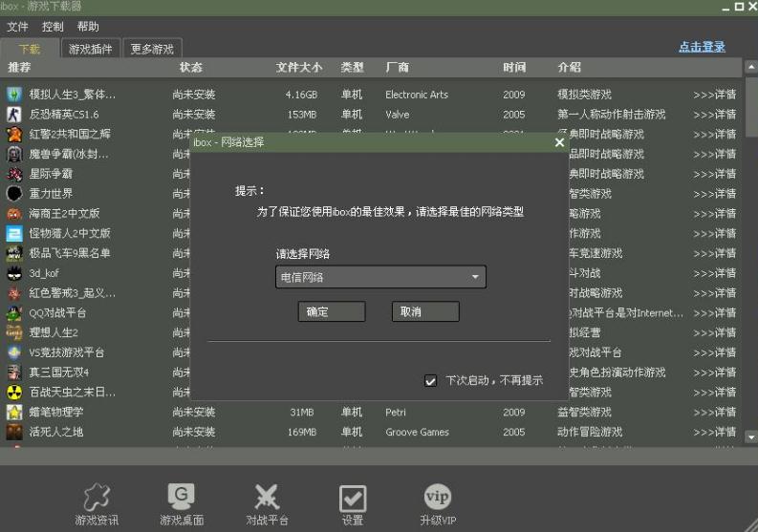Sort by 时间 column header
The height and width of the screenshot is (532, 758).
514,67
